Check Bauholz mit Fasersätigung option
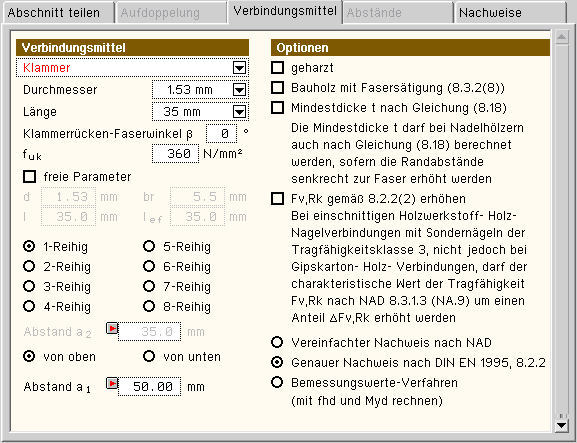The image size is (577, 443). [277, 88]
